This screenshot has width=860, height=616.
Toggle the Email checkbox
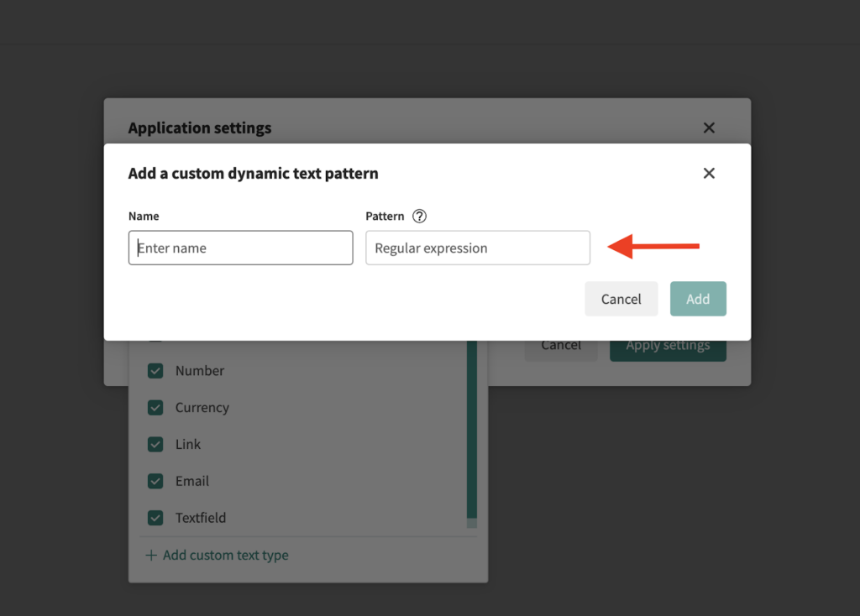pyautogui.click(x=155, y=481)
